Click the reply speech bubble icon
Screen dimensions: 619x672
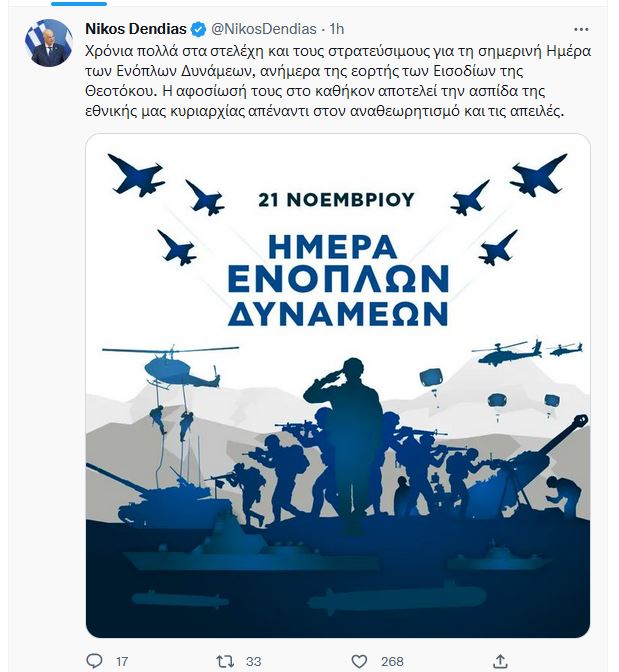(x=95, y=660)
